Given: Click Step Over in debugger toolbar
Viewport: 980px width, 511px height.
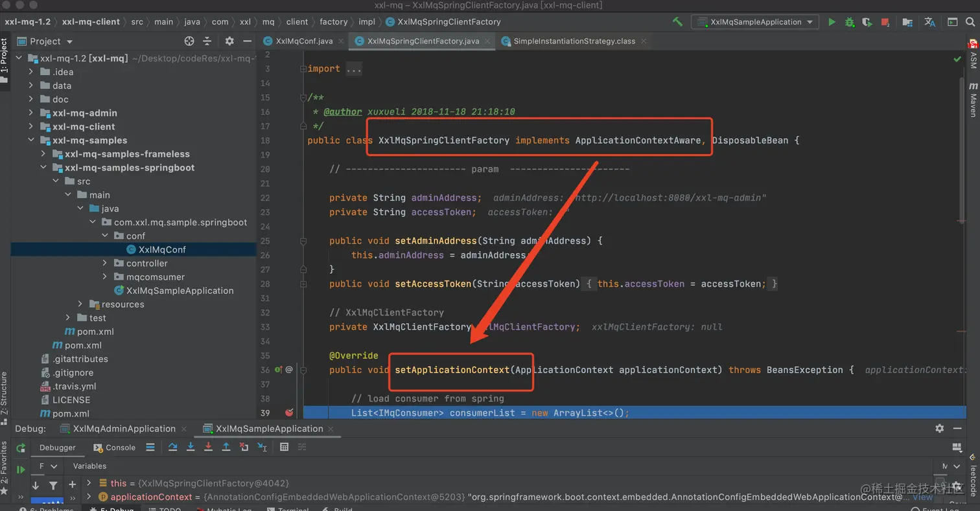Looking at the screenshot, I should click(x=173, y=447).
